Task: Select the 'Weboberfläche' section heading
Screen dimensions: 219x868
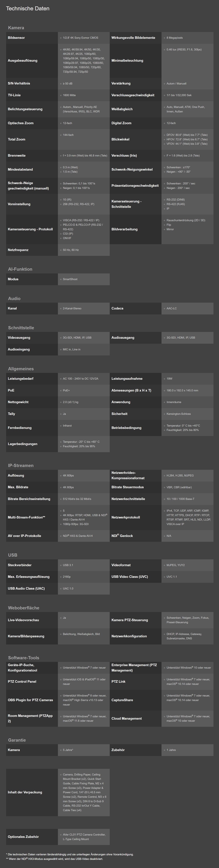Action: [x=24, y=608]
